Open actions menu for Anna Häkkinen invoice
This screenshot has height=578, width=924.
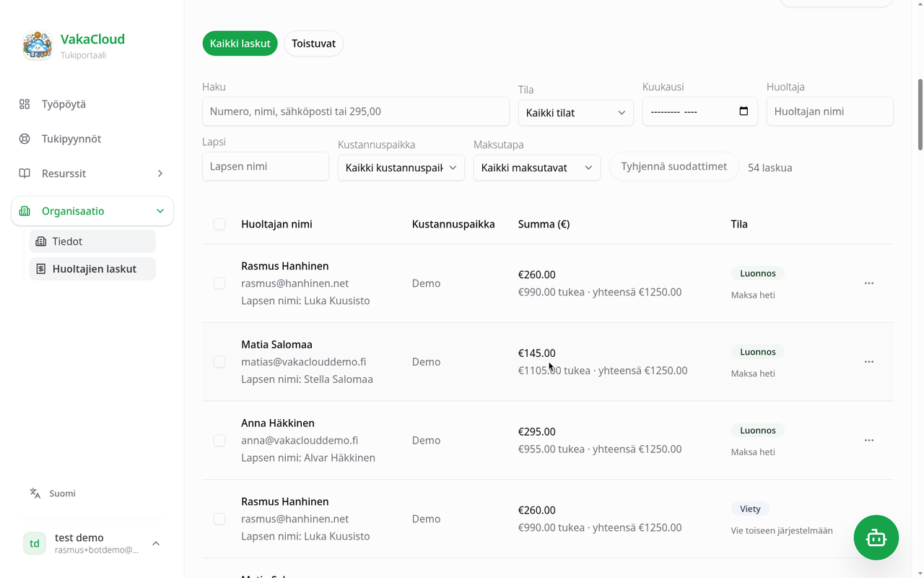[x=869, y=440]
